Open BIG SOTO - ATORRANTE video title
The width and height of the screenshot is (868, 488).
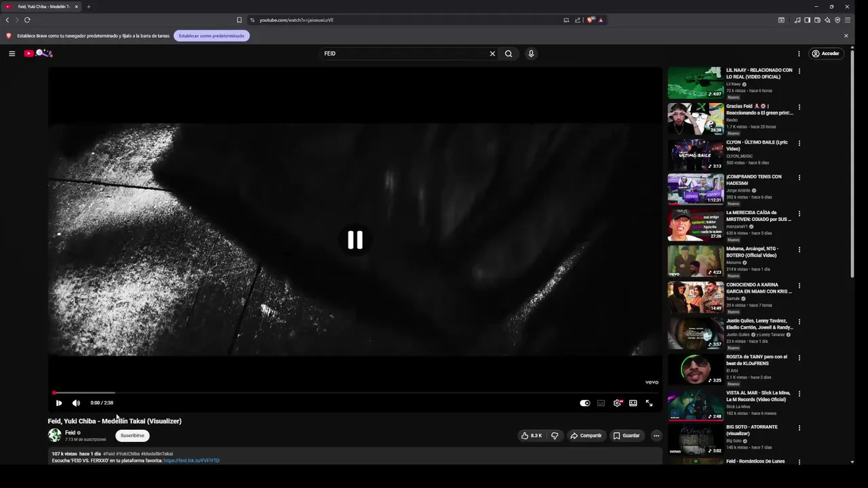coord(752,430)
